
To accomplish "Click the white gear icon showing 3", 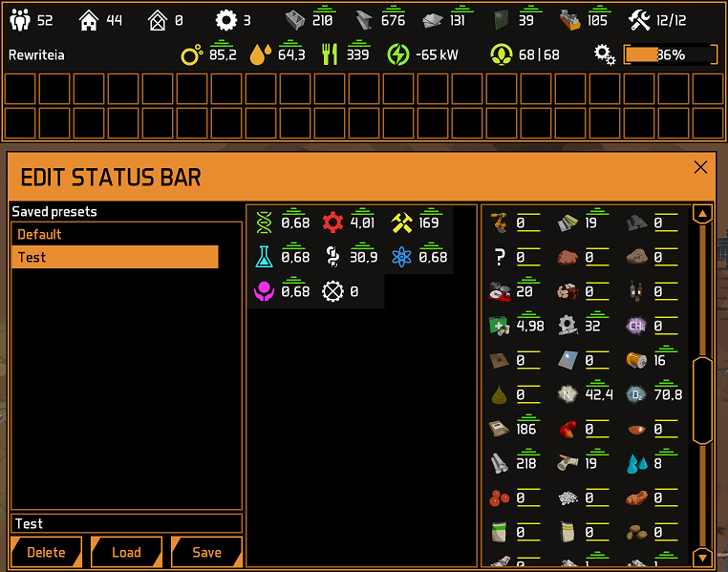I will (226, 20).
